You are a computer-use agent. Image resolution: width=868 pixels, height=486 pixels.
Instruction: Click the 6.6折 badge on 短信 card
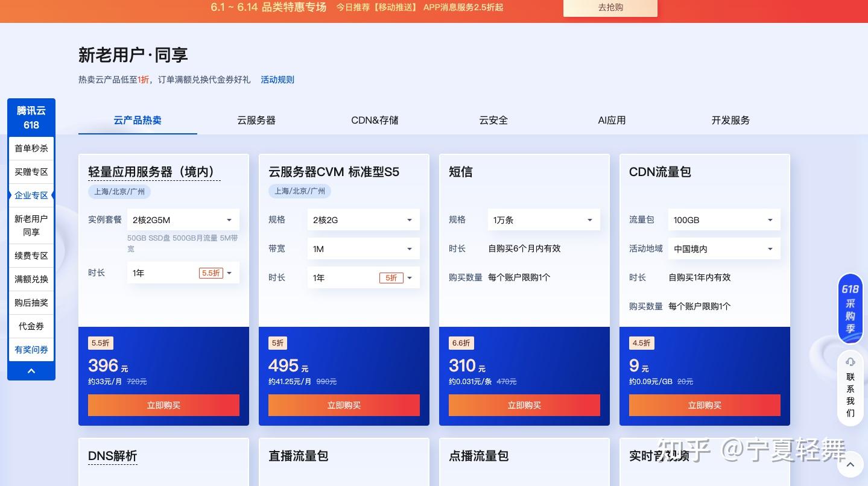coord(461,343)
